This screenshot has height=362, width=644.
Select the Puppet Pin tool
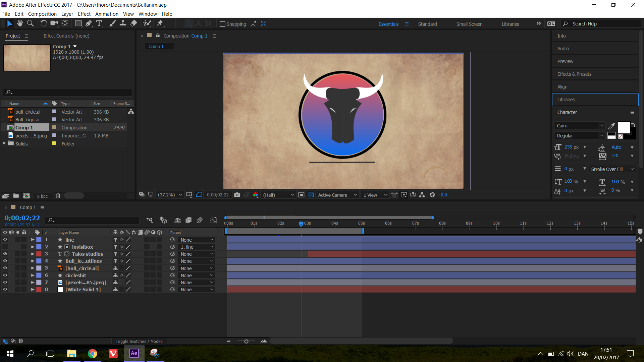(x=160, y=23)
